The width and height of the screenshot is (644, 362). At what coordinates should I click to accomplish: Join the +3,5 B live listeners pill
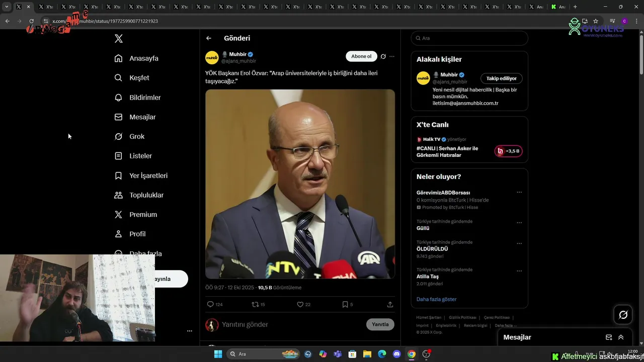pos(508,151)
